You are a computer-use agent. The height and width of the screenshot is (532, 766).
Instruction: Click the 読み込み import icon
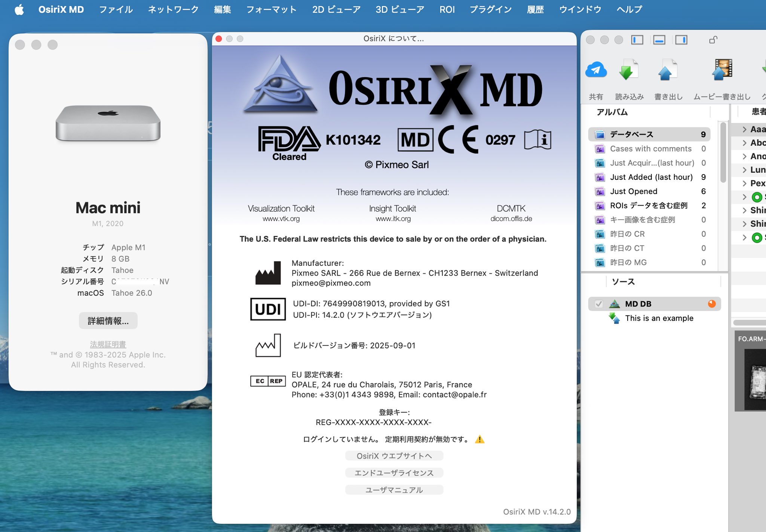coord(628,70)
